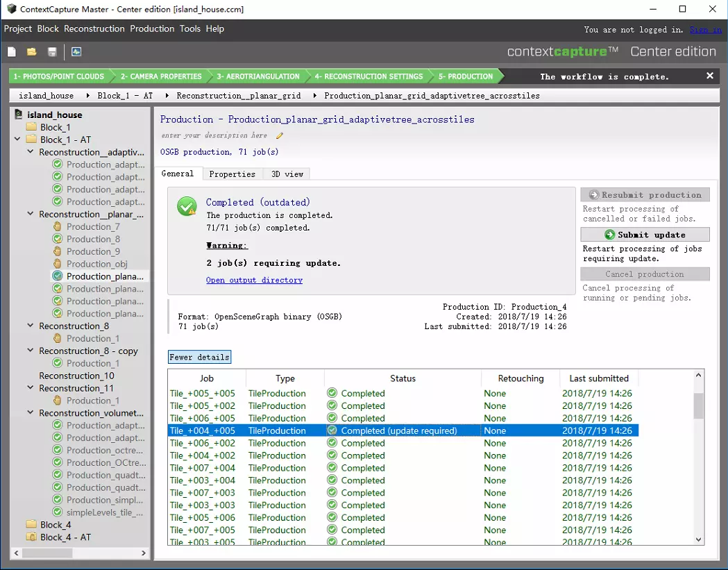
Task: Click the folder icon of Block_1
Action: 31,127
